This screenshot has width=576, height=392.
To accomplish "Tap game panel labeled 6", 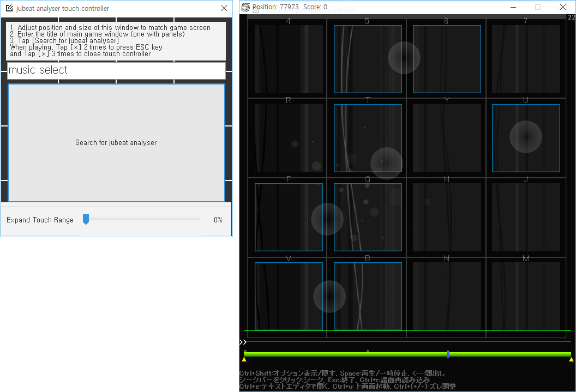I will coord(447,59).
